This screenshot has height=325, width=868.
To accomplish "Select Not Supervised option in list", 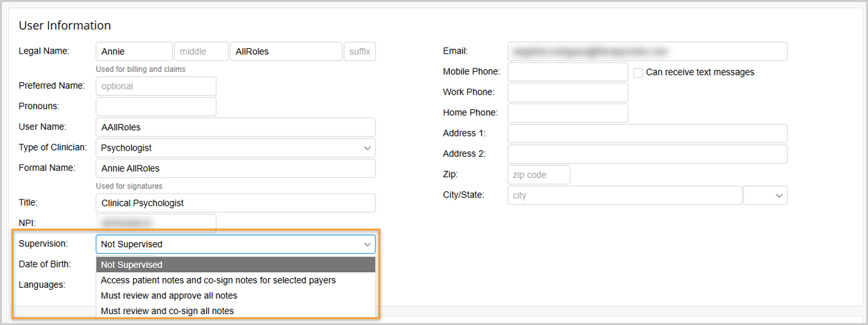I will tap(235, 265).
